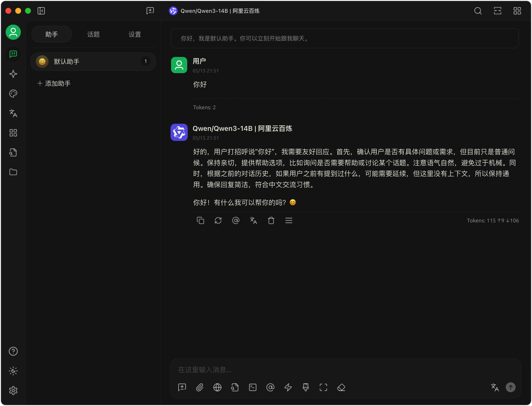Toggle web search globe icon

tap(217, 387)
